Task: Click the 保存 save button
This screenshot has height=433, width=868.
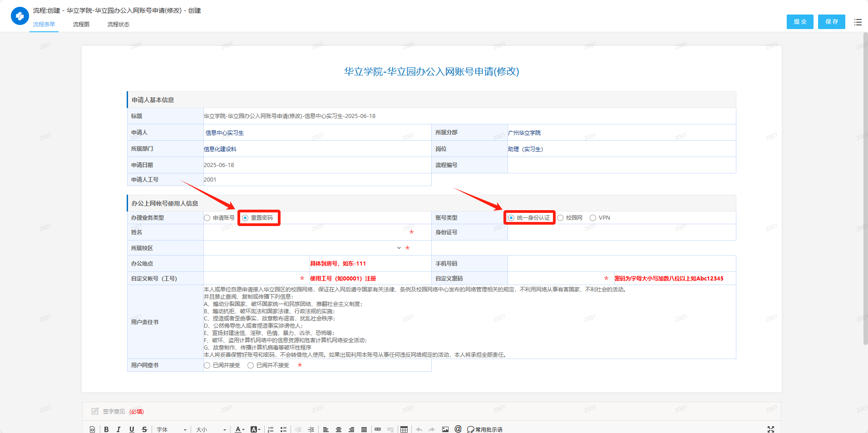Action: [x=831, y=22]
